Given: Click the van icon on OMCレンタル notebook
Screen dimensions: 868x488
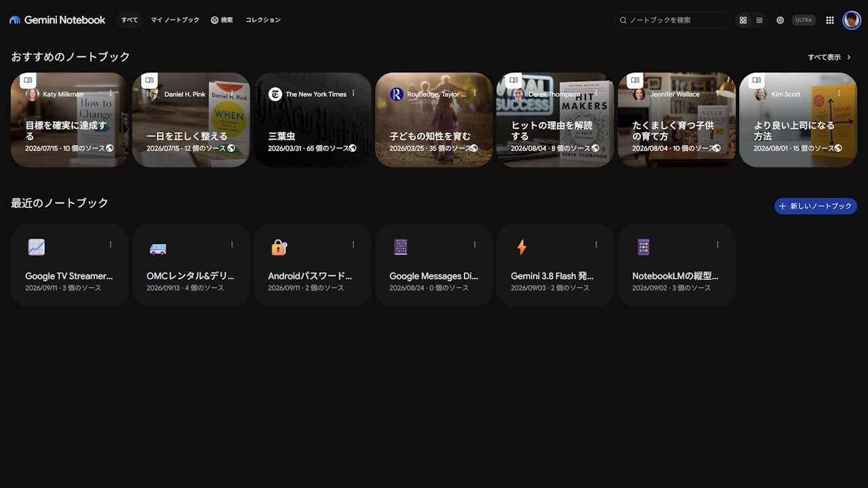Looking at the screenshot, I should [x=158, y=248].
